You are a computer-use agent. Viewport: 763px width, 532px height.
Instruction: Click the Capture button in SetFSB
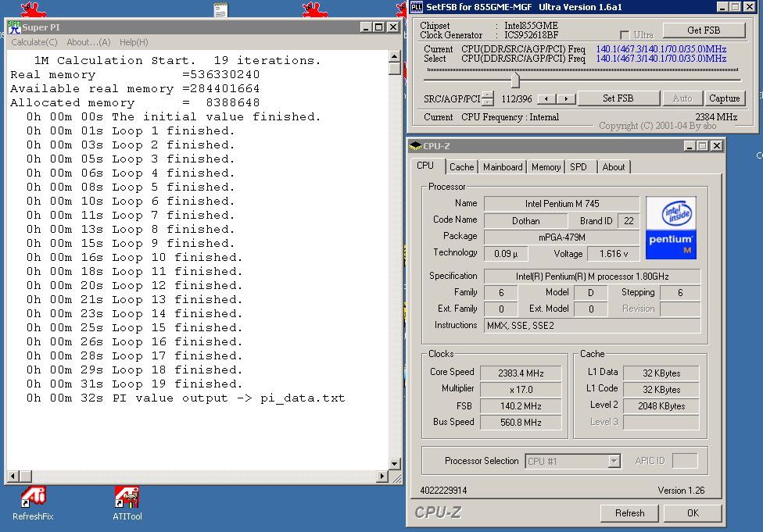point(724,98)
